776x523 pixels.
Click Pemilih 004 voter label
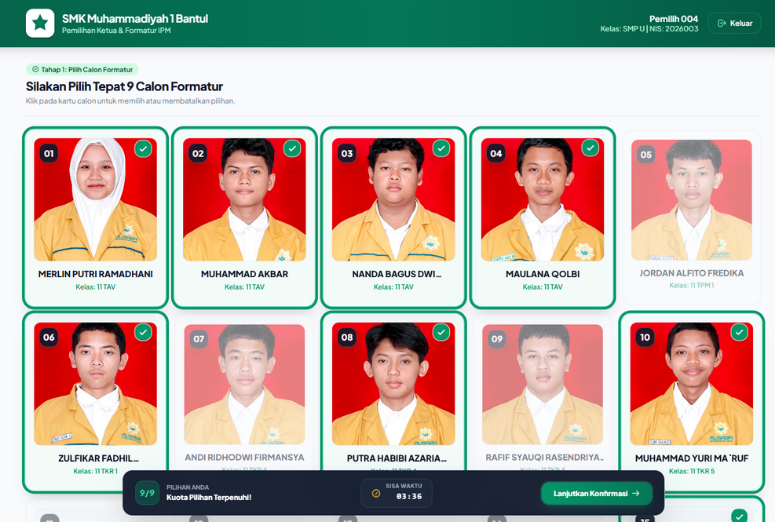click(x=674, y=19)
